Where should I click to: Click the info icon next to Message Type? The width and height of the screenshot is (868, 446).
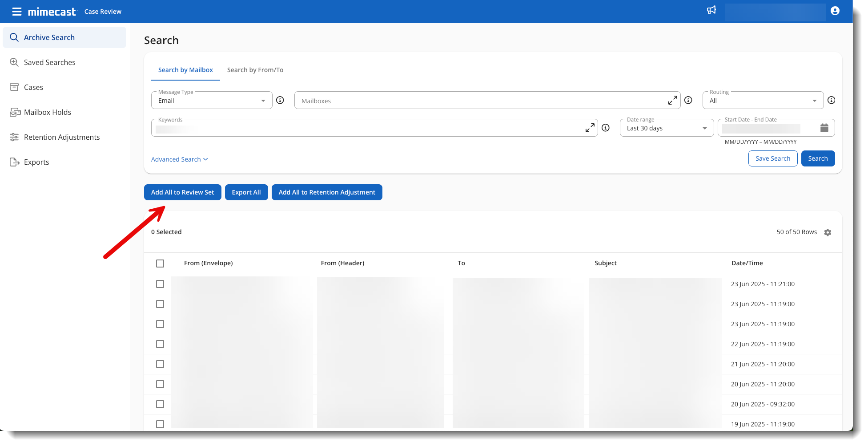pyautogui.click(x=280, y=101)
